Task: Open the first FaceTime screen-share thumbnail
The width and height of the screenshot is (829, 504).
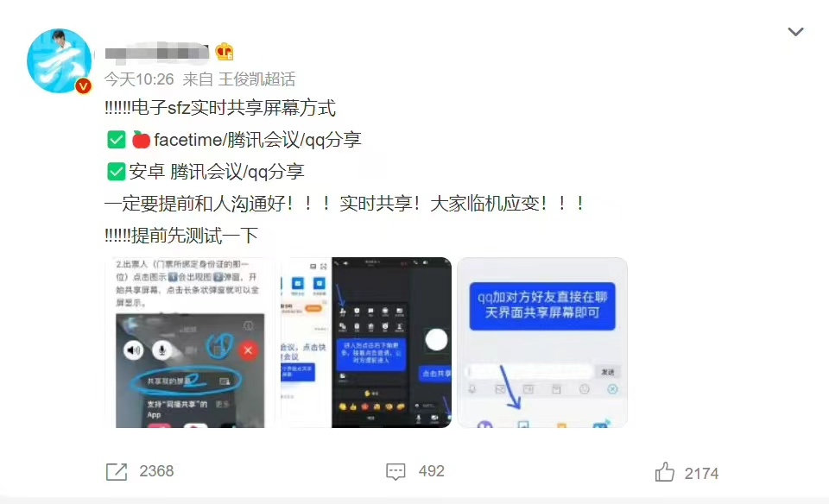Action: coord(190,343)
